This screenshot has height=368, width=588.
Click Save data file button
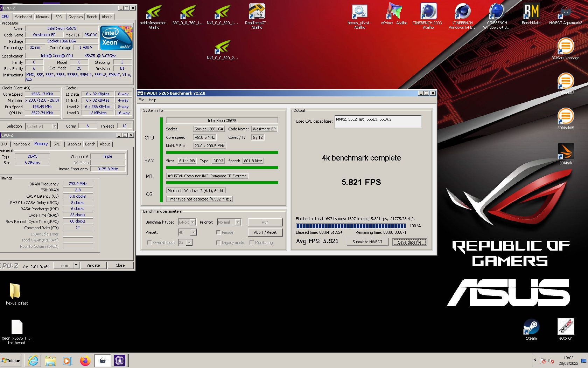click(x=409, y=242)
